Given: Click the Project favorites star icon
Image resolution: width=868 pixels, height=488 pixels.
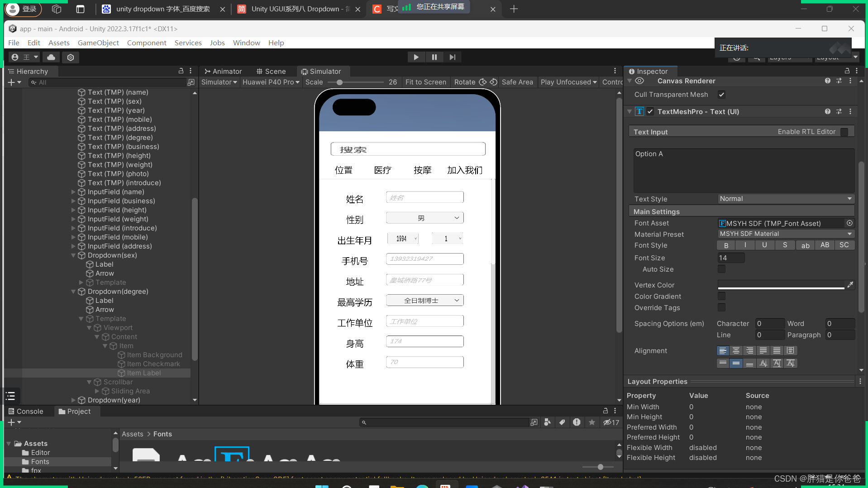Looking at the screenshot, I should coord(592,422).
